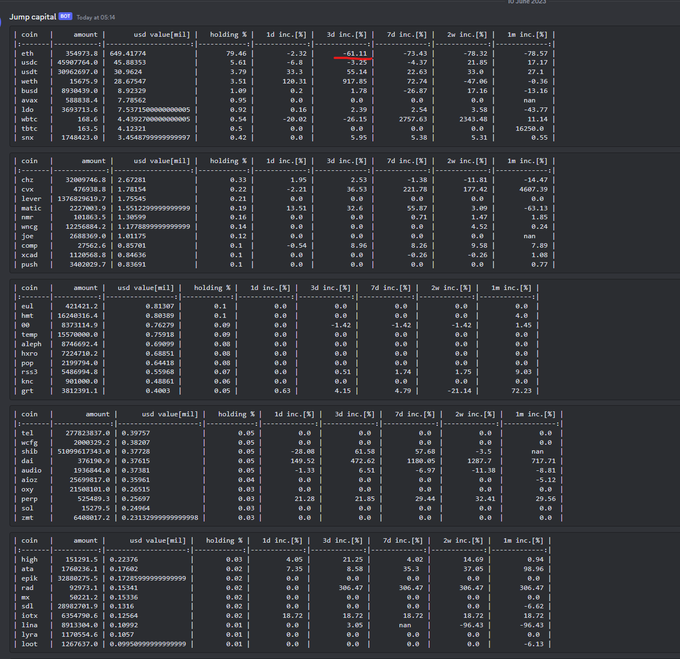680x659 pixels.
Task: Click the 'wcfg' coin cell
Action: 29,443
